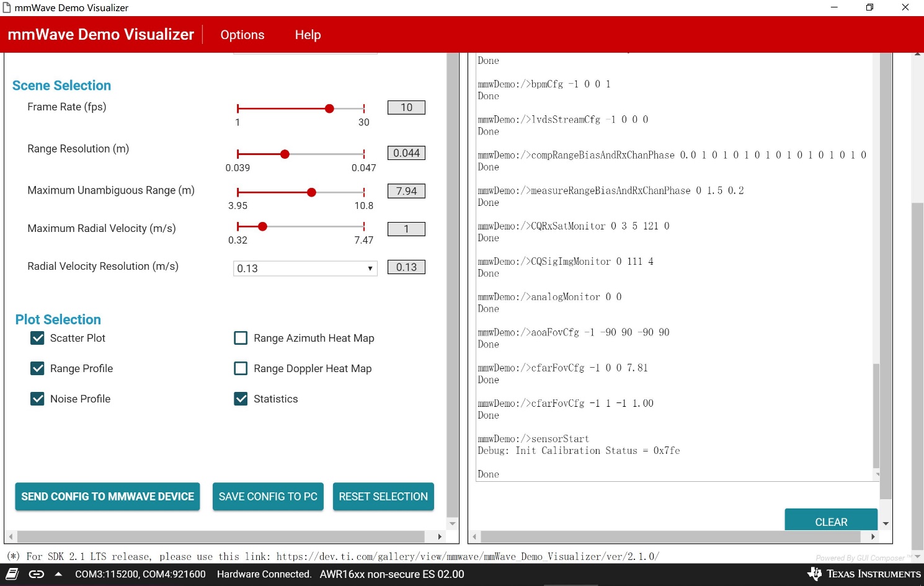Image resolution: width=924 pixels, height=586 pixels.
Task: Click the Frame Rate value field
Action: coord(406,107)
